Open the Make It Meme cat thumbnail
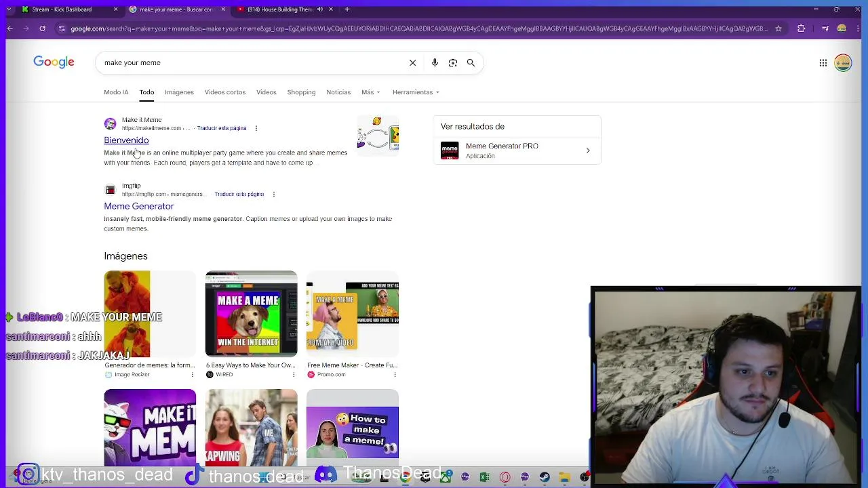The height and width of the screenshot is (488, 868). tap(150, 427)
